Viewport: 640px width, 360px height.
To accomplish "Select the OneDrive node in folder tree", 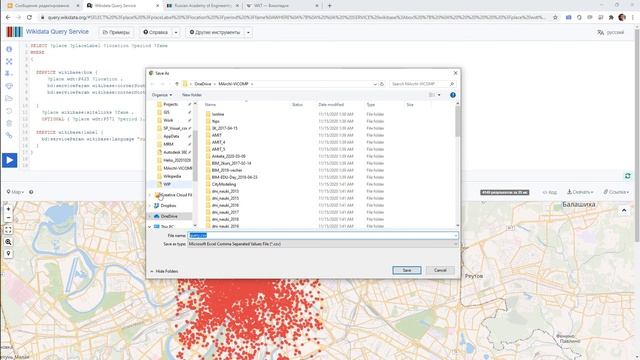I will tap(169, 216).
